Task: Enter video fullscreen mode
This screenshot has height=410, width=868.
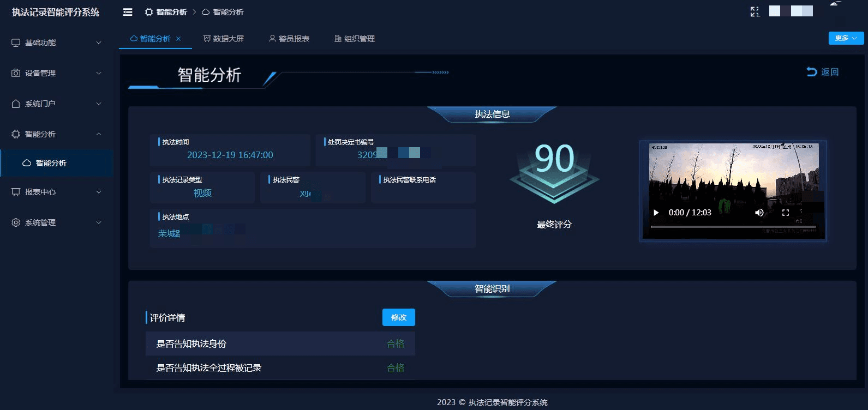Action: coord(786,213)
